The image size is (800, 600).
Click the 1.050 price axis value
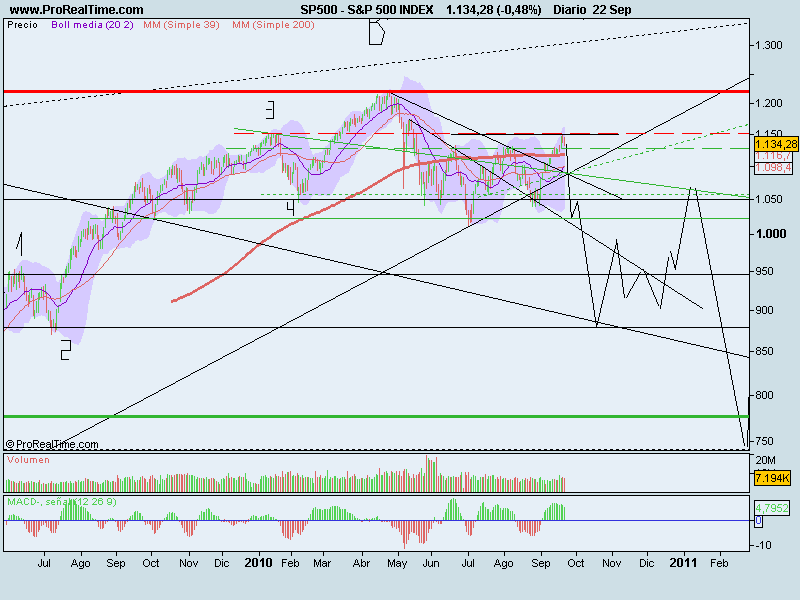769,199
